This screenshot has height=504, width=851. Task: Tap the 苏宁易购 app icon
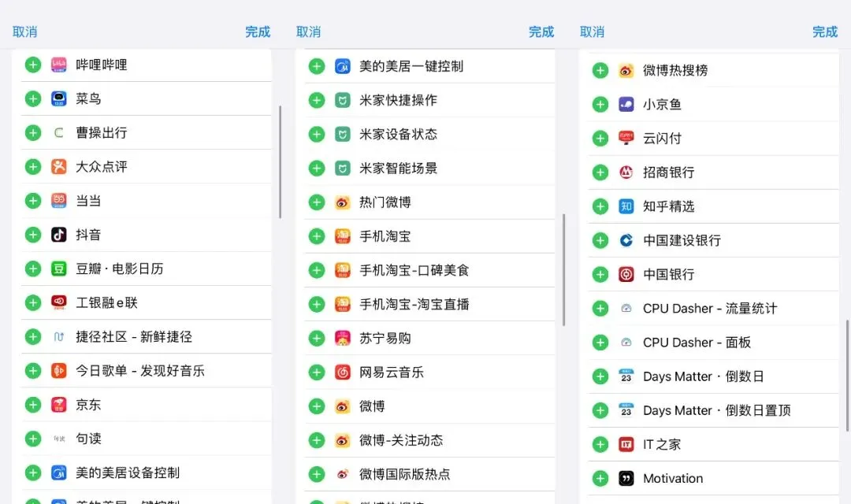pos(343,338)
